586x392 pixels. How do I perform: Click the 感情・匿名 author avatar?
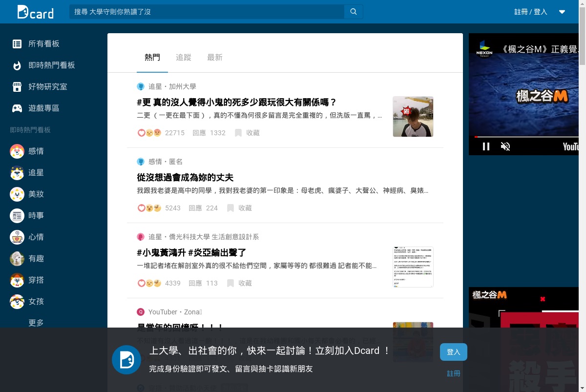[141, 162]
